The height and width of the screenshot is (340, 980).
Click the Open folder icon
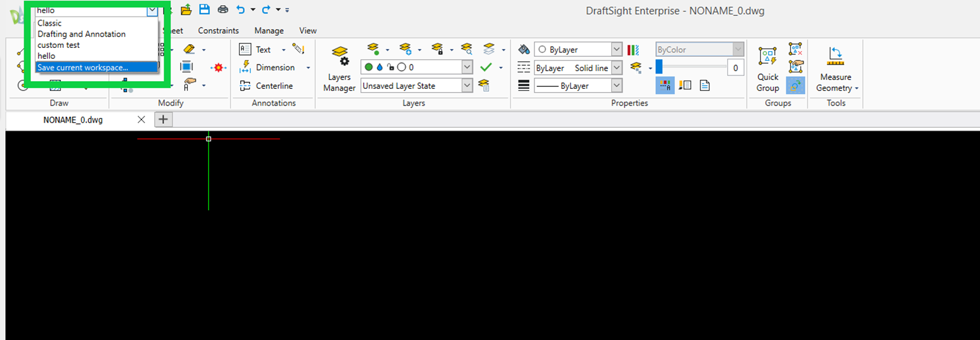pyautogui.click(x=186, y=10)
